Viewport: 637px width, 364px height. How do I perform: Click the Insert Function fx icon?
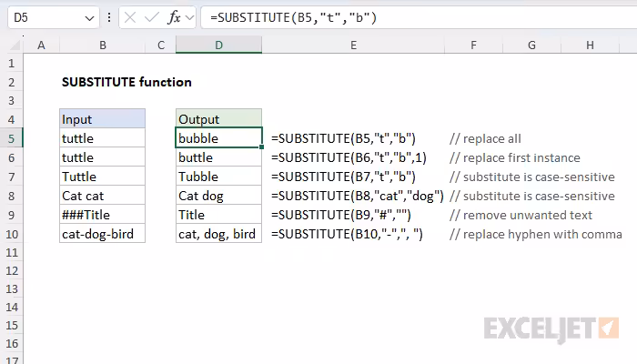tap(174, 17)
